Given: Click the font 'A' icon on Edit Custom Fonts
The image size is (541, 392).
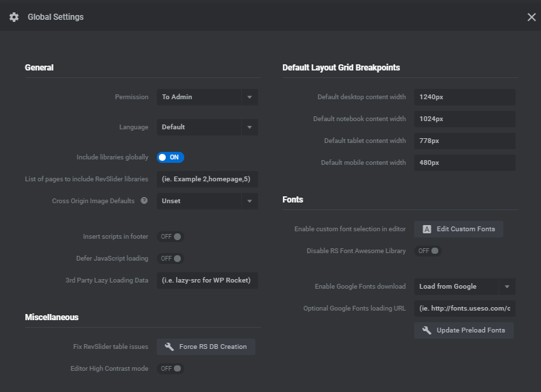Looking at the screenshot, I should pos(427,229).
